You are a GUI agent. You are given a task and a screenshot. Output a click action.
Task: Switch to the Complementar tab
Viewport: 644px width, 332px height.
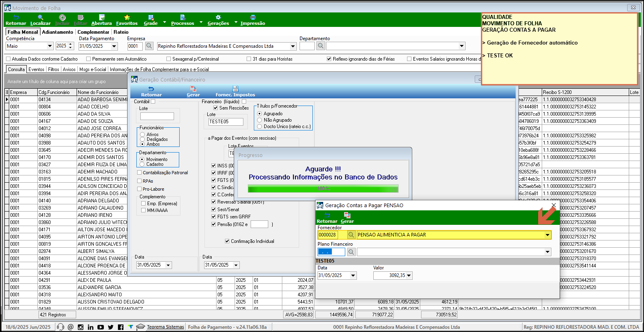(93, 32)
